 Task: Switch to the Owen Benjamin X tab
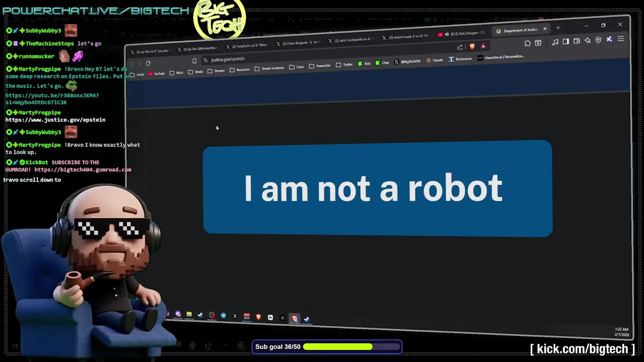tap(298, 43)
